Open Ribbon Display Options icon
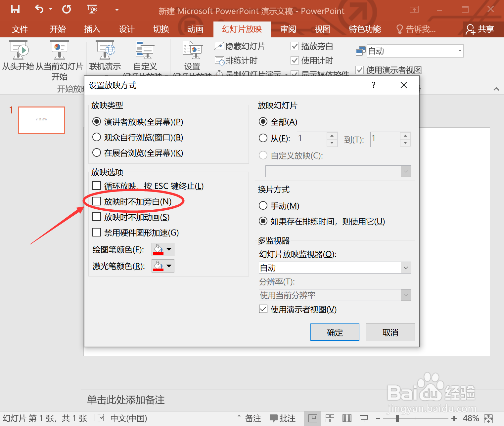 tap(414, 9)
